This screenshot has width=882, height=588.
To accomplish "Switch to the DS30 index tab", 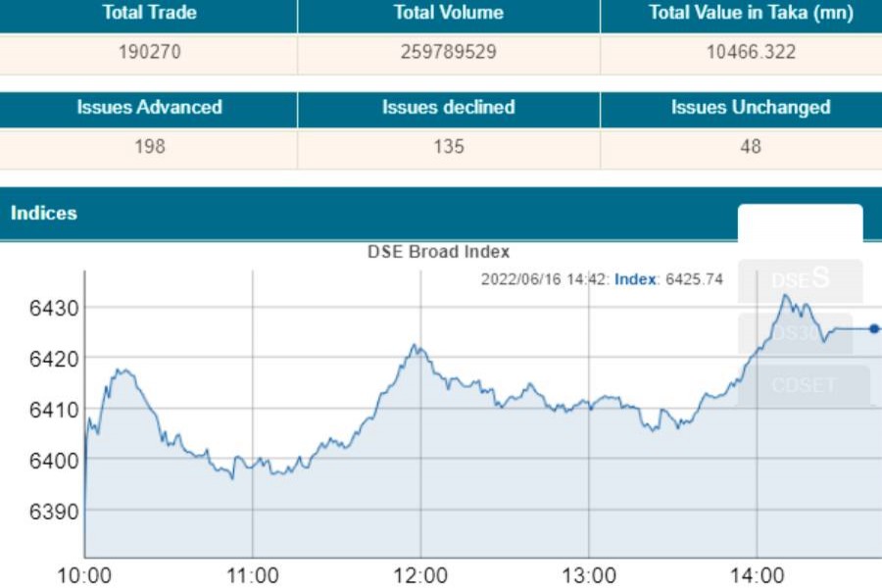I will (795, 333).
